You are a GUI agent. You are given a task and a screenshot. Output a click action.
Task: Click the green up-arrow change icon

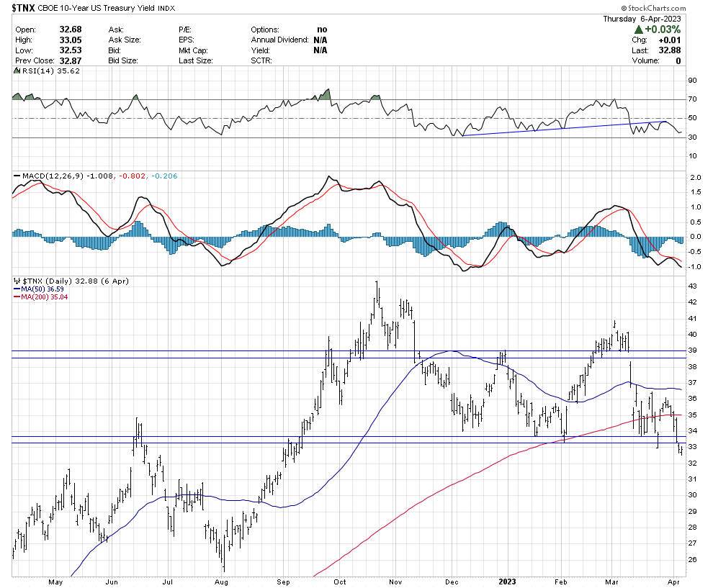point(638,30)
